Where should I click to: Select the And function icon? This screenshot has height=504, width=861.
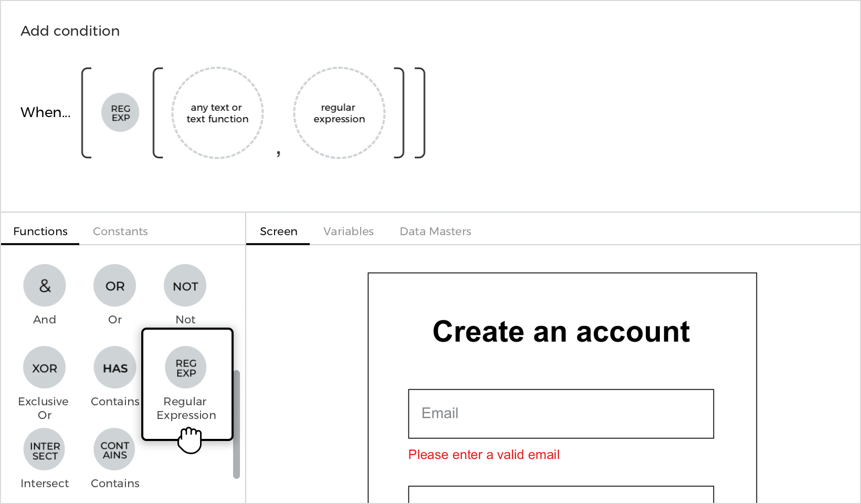pyautogui.click(x=45, y=286)
